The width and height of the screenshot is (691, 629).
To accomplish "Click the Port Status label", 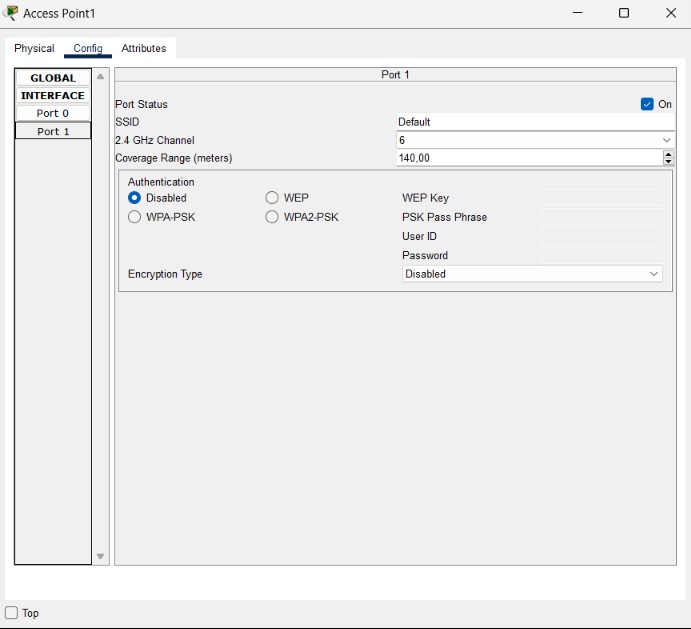I will tap(141, 104).
